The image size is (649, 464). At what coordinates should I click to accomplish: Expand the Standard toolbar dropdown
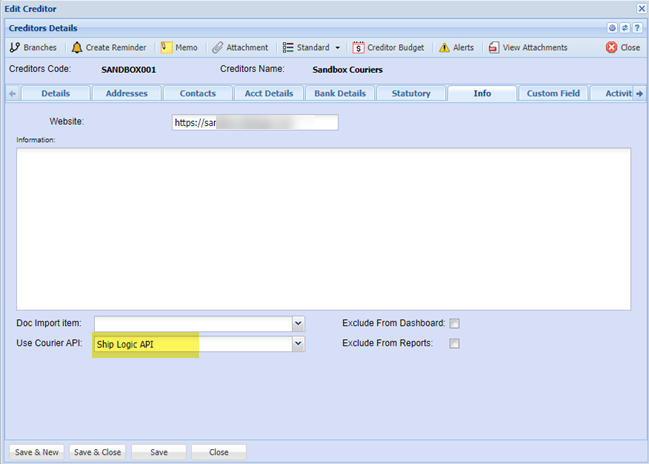click(337, 47)
